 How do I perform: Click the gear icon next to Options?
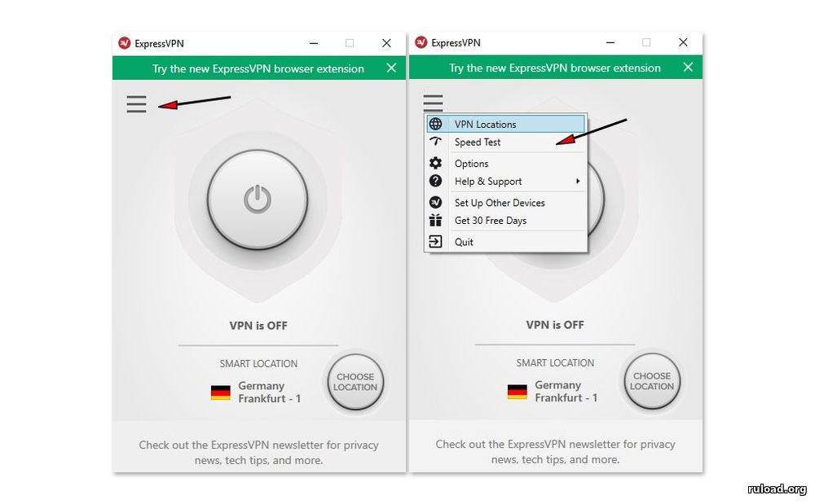[435, 164]
